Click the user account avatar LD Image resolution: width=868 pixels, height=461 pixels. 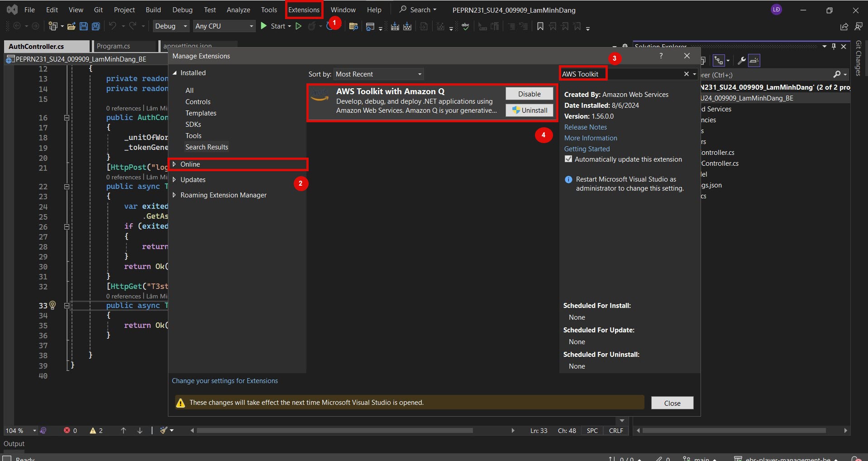tap(777, 10)
